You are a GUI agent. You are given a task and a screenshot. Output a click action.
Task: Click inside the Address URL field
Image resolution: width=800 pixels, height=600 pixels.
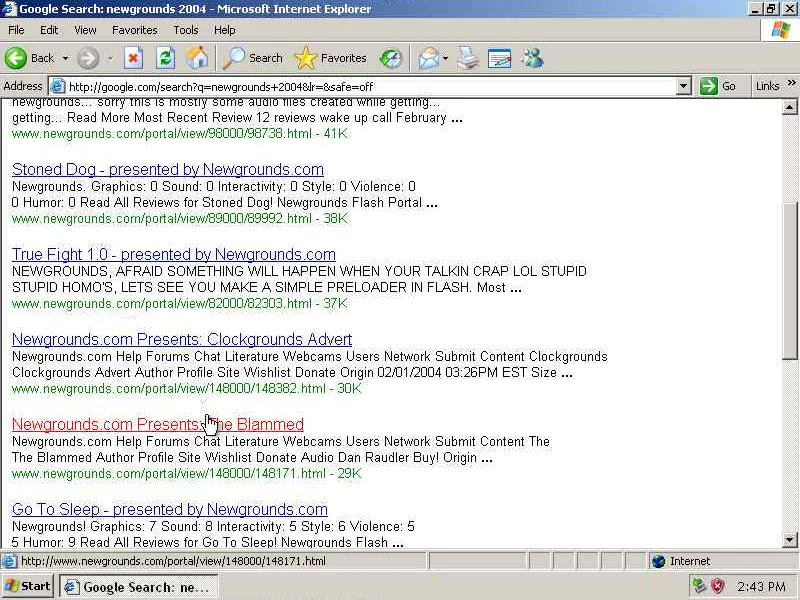click(x=371, y=86)
